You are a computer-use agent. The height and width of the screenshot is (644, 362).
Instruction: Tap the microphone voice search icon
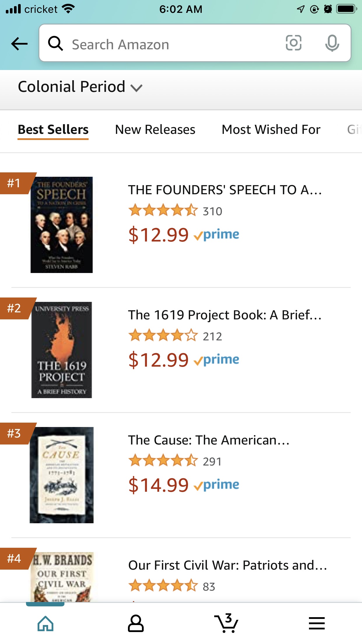(x=332, y=43)
